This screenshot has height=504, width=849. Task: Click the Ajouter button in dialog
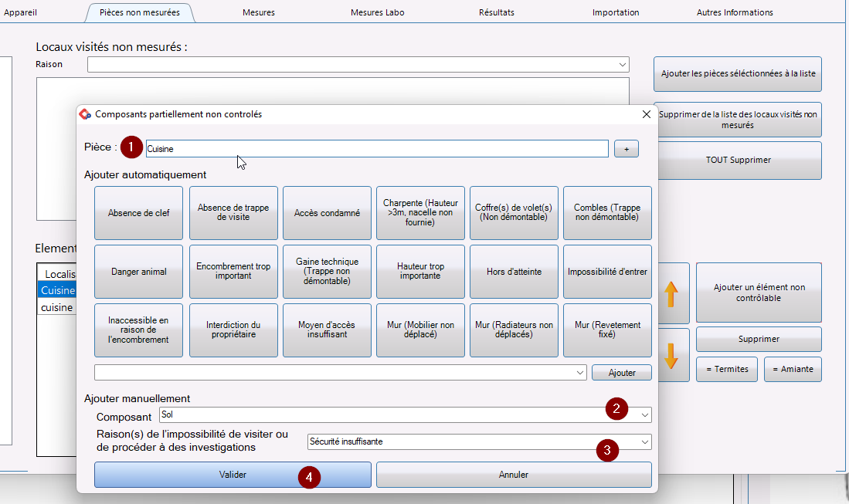(622, 373)
